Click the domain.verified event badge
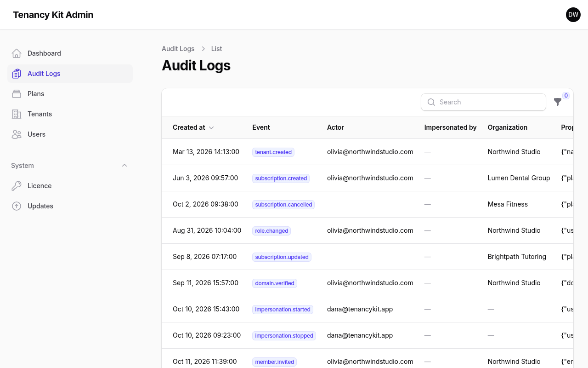 pyautogui.click(x=275, y=283)
